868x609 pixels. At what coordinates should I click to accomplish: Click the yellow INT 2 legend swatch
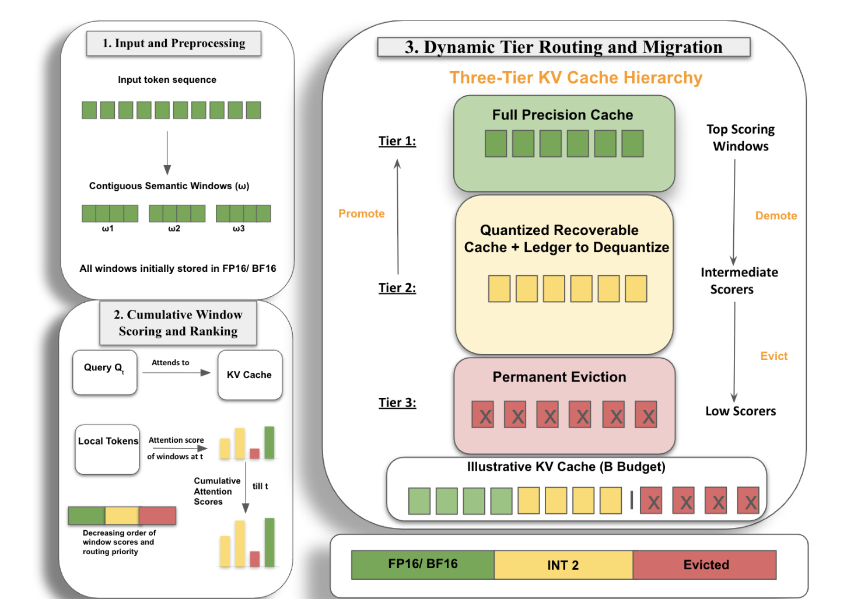click(x=563, y=565)
